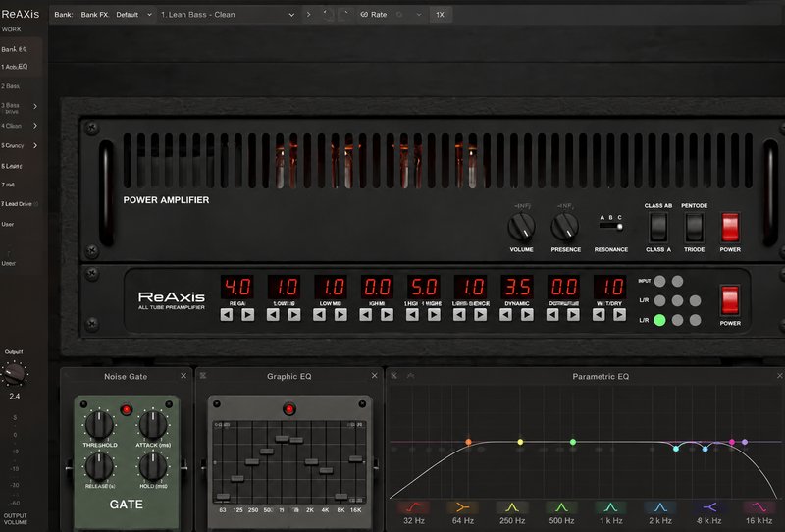Viewport: 785px width, 532px height.
Task: Increase the DYNAMIC value
Action: pos(527,315)
